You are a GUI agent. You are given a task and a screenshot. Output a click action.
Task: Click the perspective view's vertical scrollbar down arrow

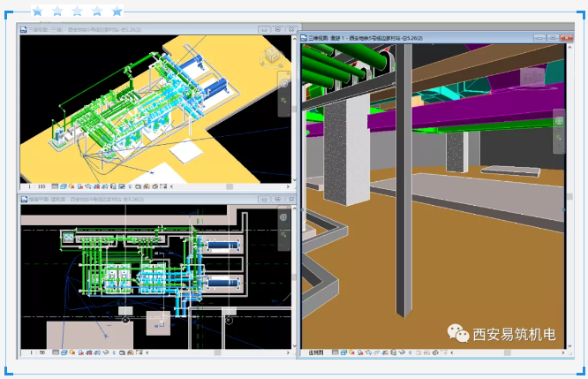click(569, 346)
